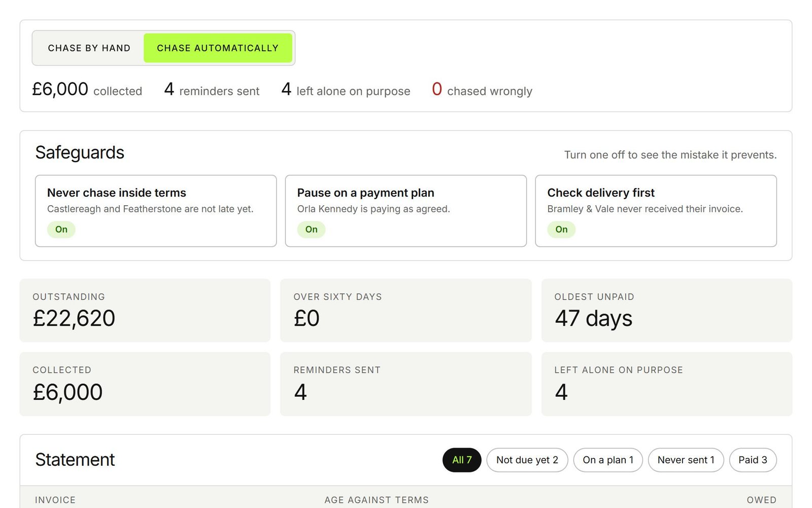Click 'Castlereagh and Featherstone are not late yet' text
812x508 pixels.
tap(150, 209)
